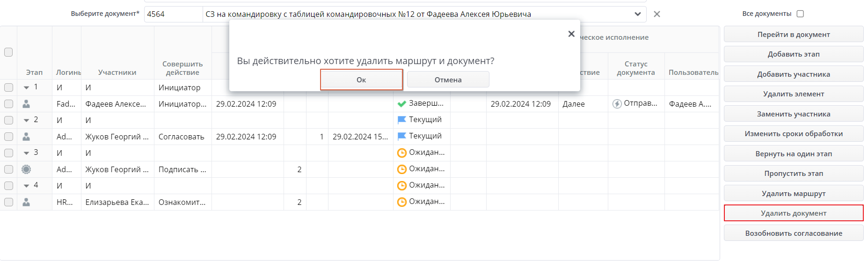Click the Удалить документ button

coord(794,213)
